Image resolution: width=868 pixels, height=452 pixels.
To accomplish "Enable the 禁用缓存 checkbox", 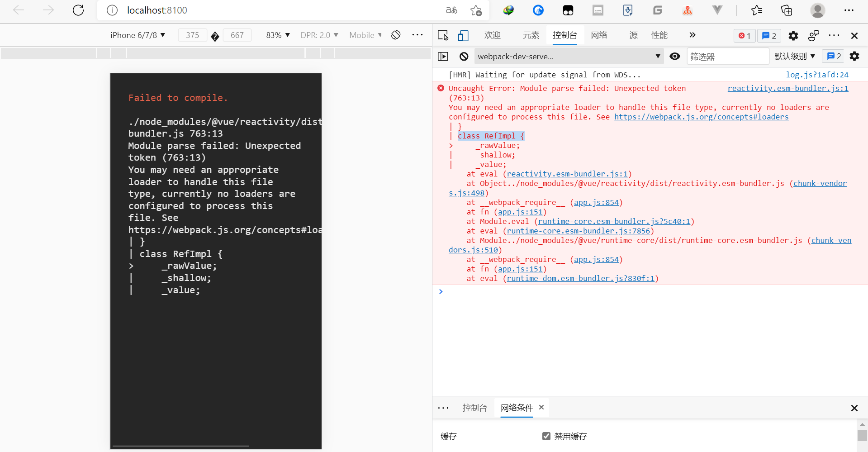I will tap(546, 436).
